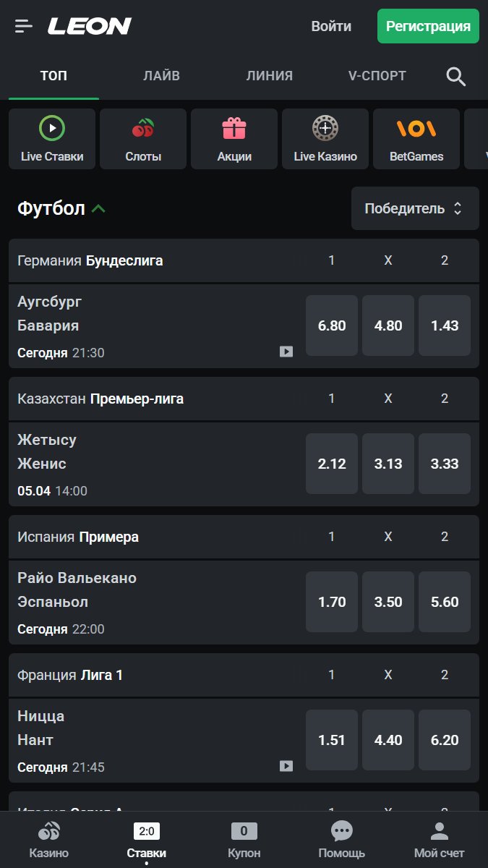Viewport: 488px width, 868px height.
Task: Open video stream icon for Аугсбург match
Action: coord(286,352)
